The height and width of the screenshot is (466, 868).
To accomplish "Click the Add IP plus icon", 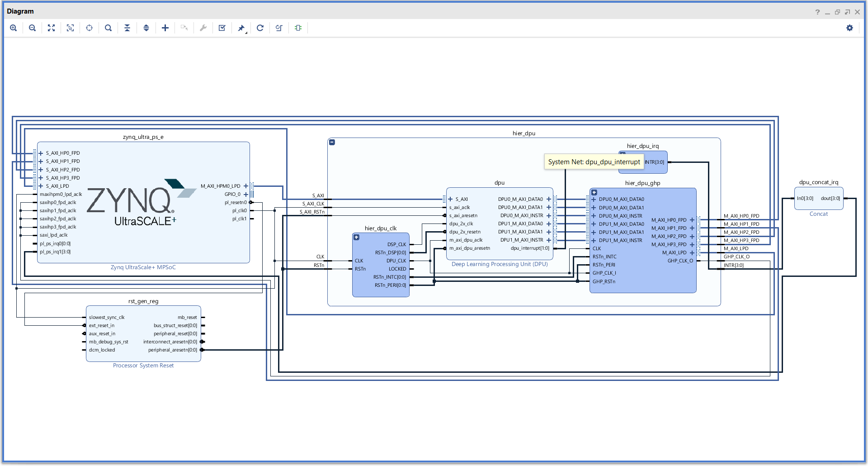I will tap(165, 28).
